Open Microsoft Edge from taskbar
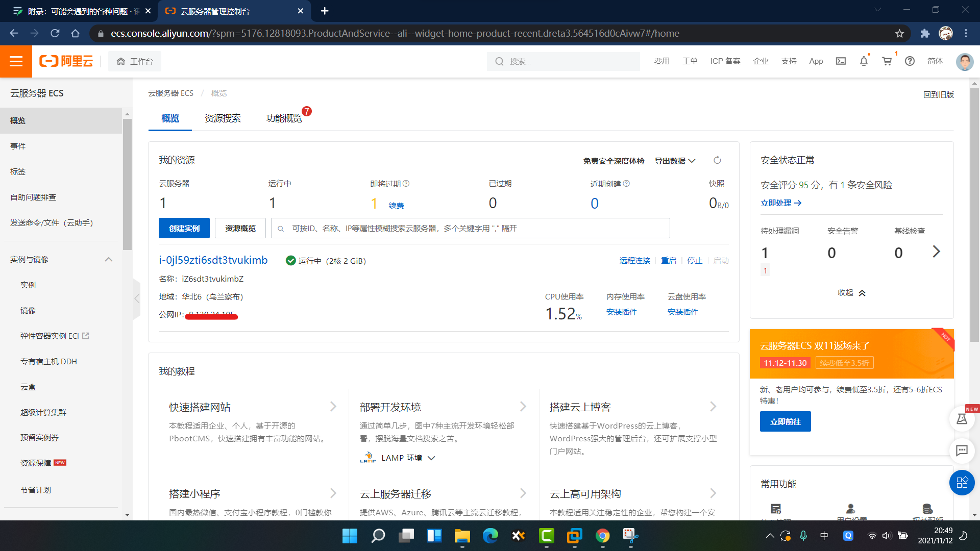 click(x=490, y=536)
